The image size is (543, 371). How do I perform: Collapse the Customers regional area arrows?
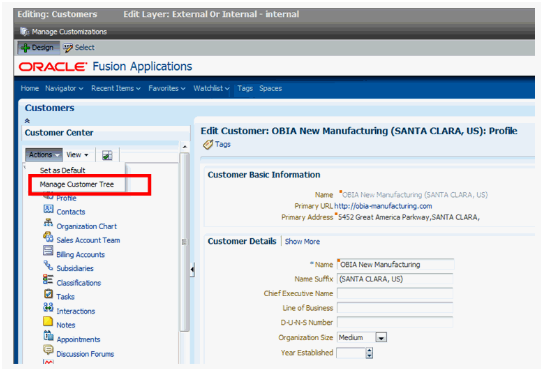27,121
